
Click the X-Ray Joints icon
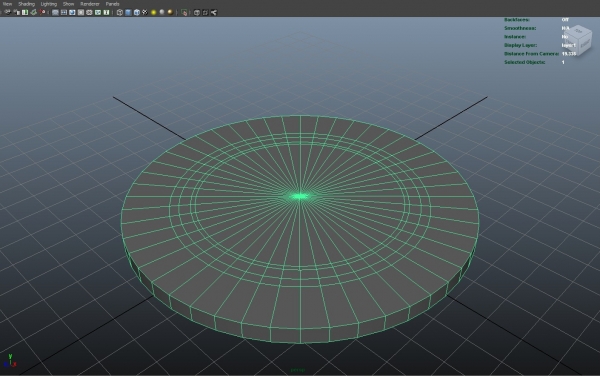214,12
